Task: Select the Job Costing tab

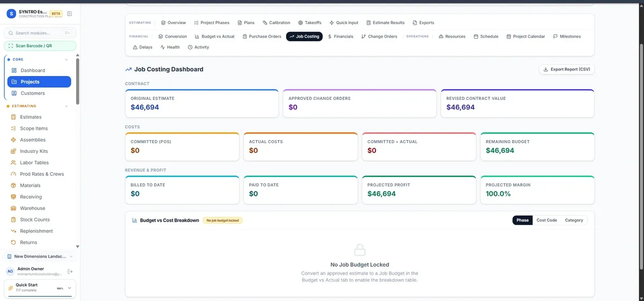Action: (304, 36)
